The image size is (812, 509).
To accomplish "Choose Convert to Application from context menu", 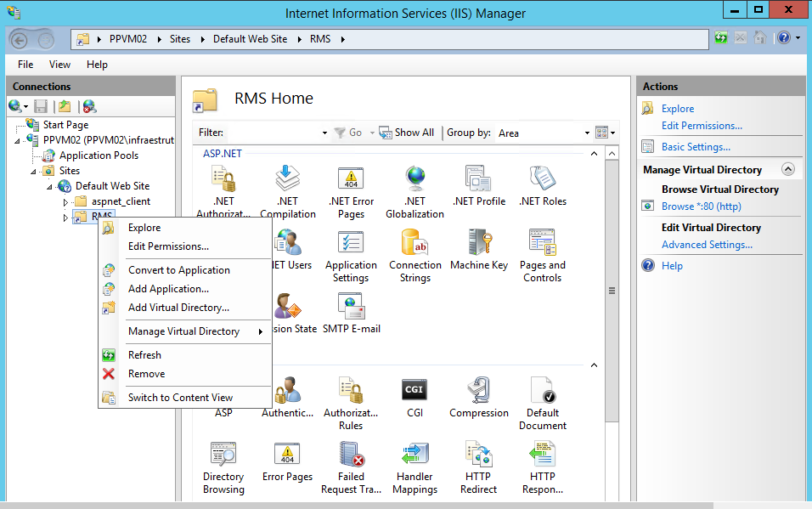I will coord(185,270).
